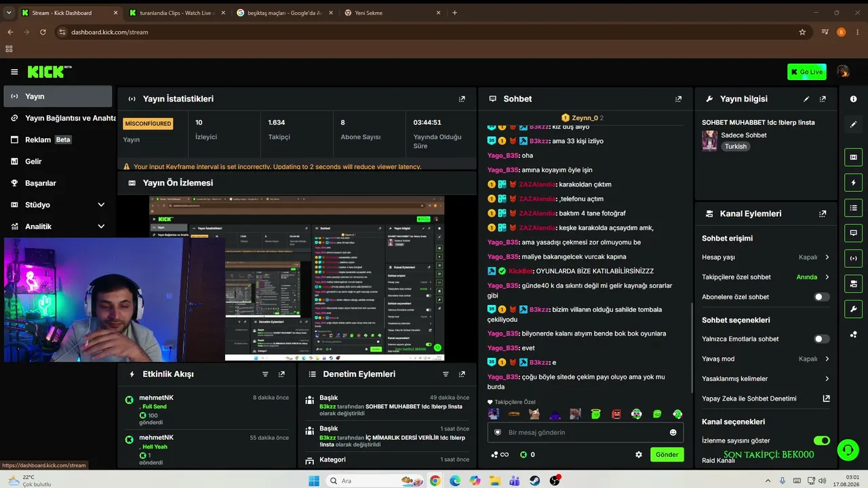Click the Go Live button
The height and width of the screenshot is (488, 868).
coord(807,72)
